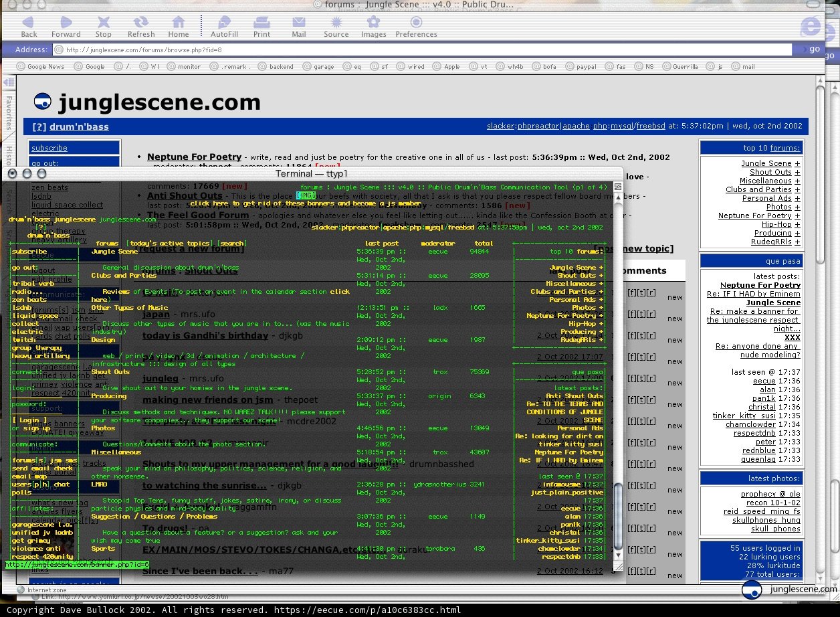Open the wired favorite bookmark

pyautogui.click(x=411, y=67)
